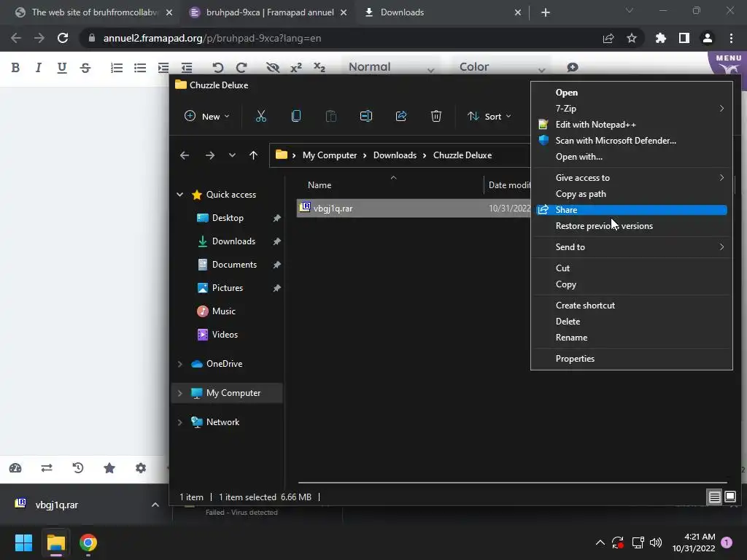The width and height of the screenshot is (747, 560).
Task: Select Documents in Quick access
Action: [234, 264]
